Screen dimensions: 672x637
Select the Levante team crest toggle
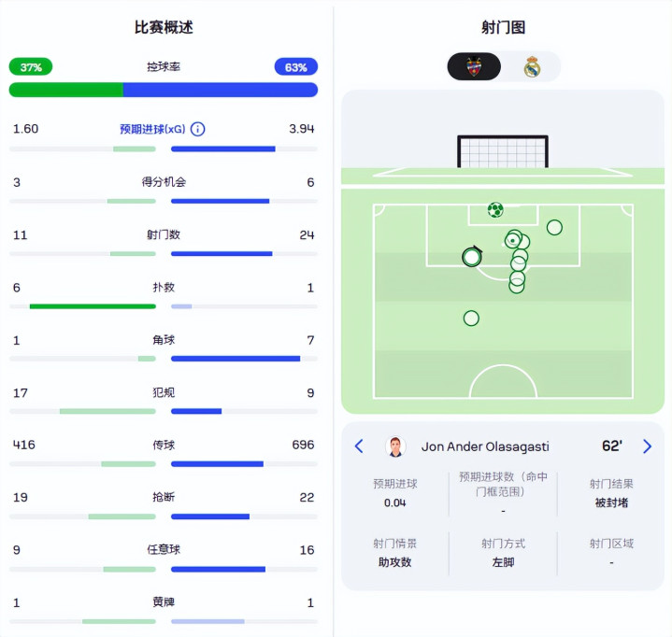point(474,66)
